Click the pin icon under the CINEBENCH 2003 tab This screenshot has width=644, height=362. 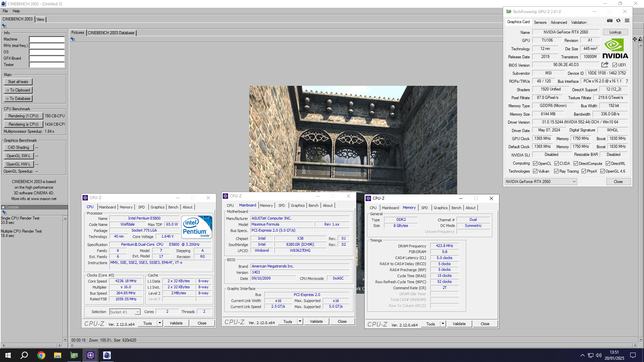tap(4, 26)
